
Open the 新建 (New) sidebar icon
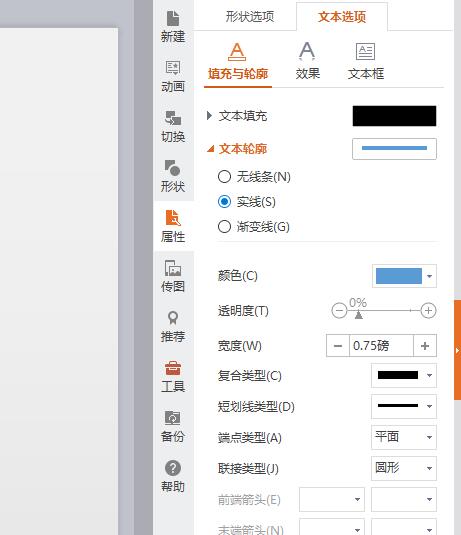click(x=173, y=27)
